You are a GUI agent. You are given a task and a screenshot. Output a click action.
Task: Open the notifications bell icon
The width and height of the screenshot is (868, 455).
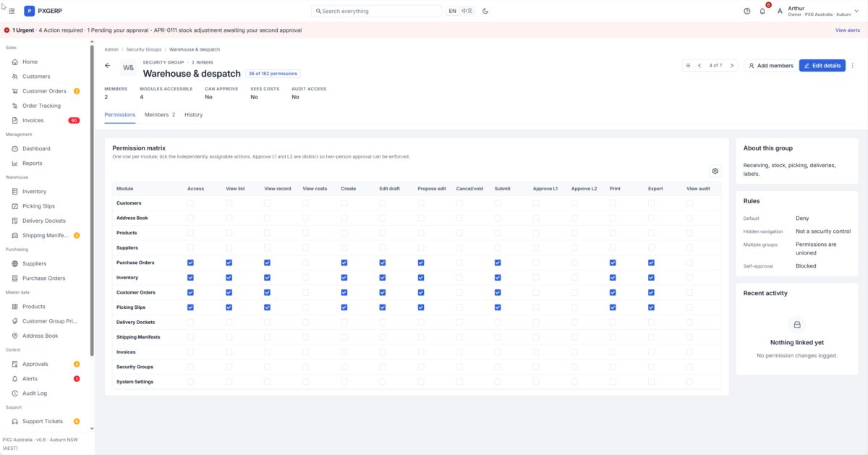[x=762, y=11]
